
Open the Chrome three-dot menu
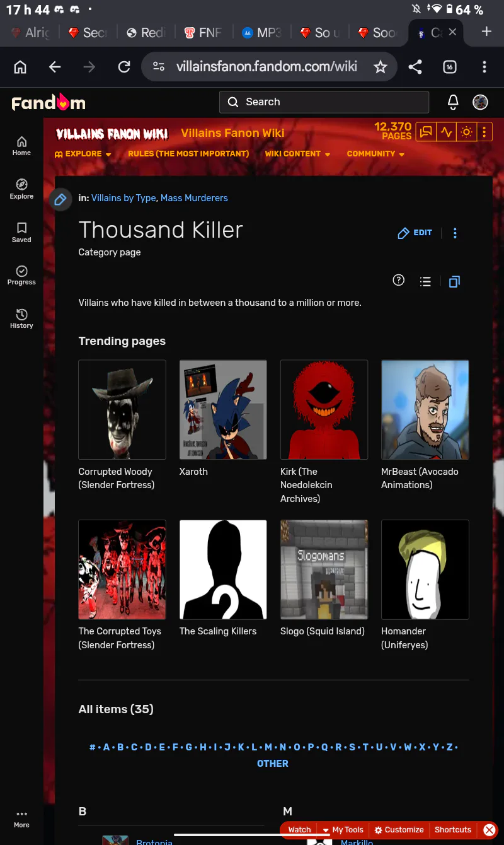484,67
